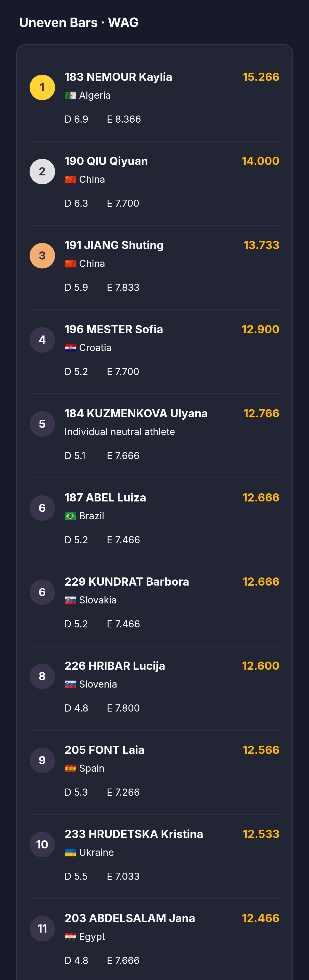Click the Slovenia flag icon

click(x=70, y=685)
